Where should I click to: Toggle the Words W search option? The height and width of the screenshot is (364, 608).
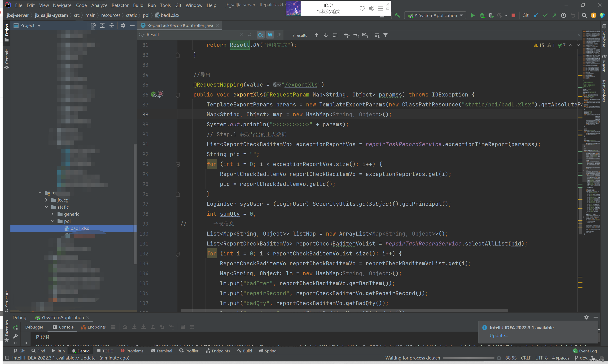coord(270,35)
